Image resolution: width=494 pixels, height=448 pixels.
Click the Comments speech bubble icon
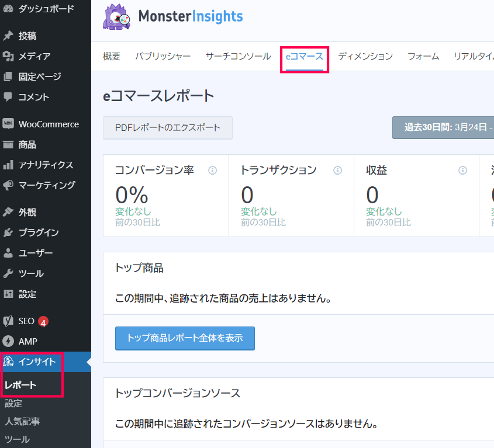point(8,96)
